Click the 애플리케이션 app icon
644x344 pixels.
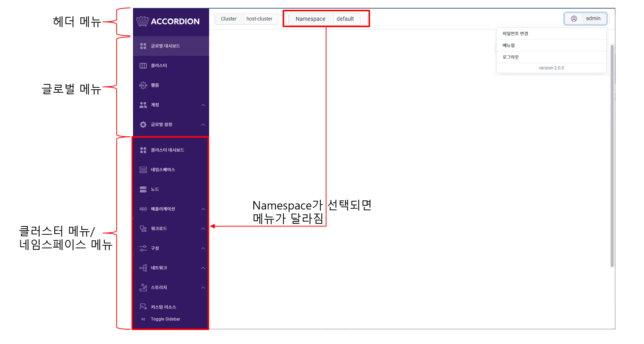click(x=143, y=209)
